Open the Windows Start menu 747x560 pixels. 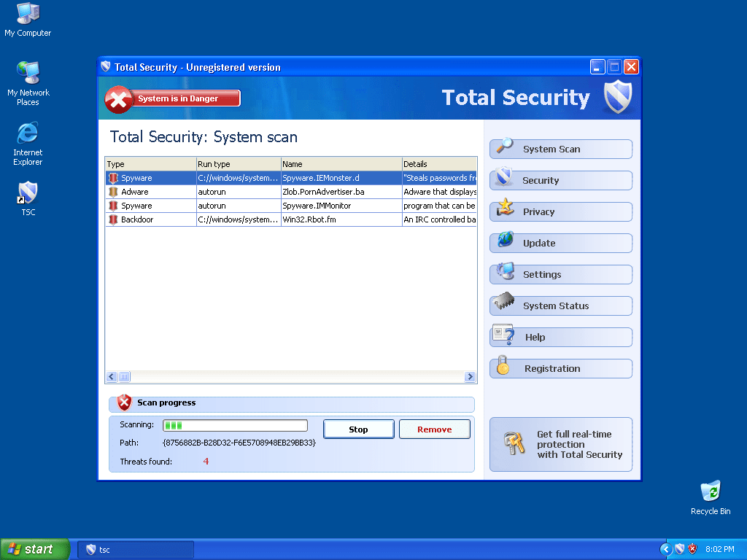34,549
